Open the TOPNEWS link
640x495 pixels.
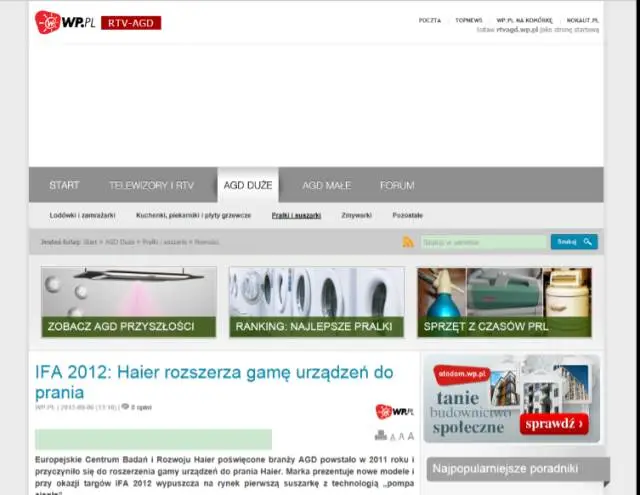(469, 20)
